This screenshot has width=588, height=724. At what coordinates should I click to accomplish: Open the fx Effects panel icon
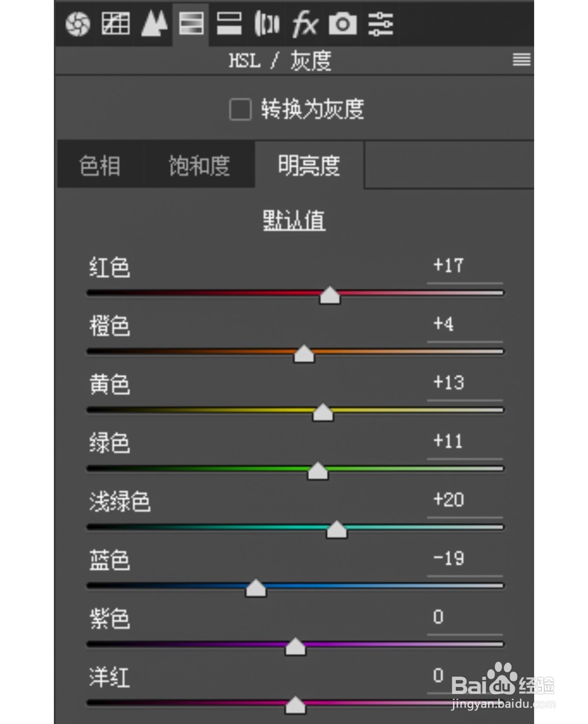(305, 24)
